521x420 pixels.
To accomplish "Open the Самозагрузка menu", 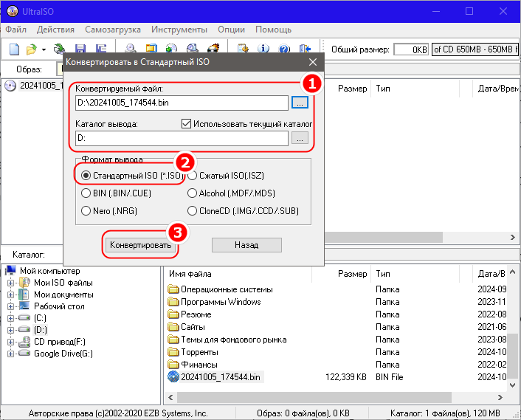I will pyautogui.click(x=113, y=30).
